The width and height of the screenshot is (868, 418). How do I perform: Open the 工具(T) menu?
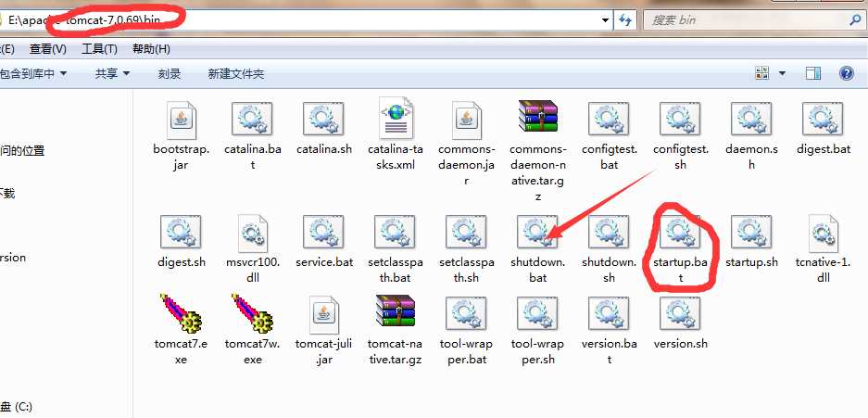coord(100,49)
